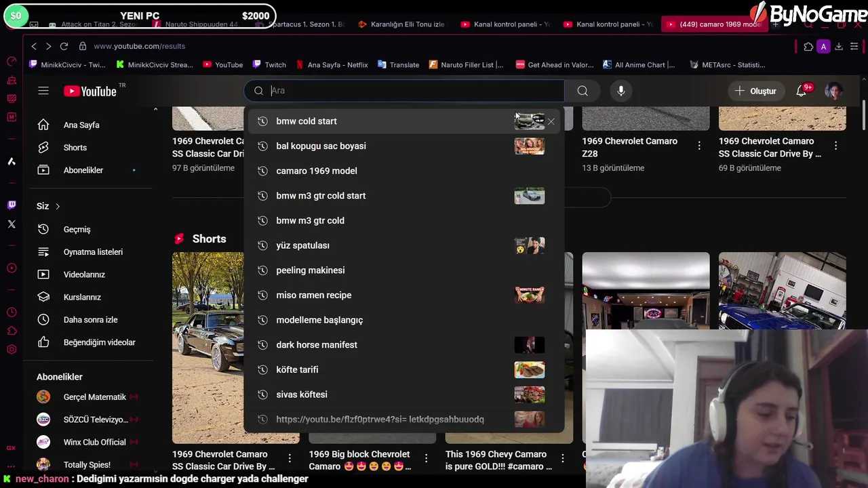
Task: Switch to the '(449) camaro 1969 model' tab
Action: 715,24
